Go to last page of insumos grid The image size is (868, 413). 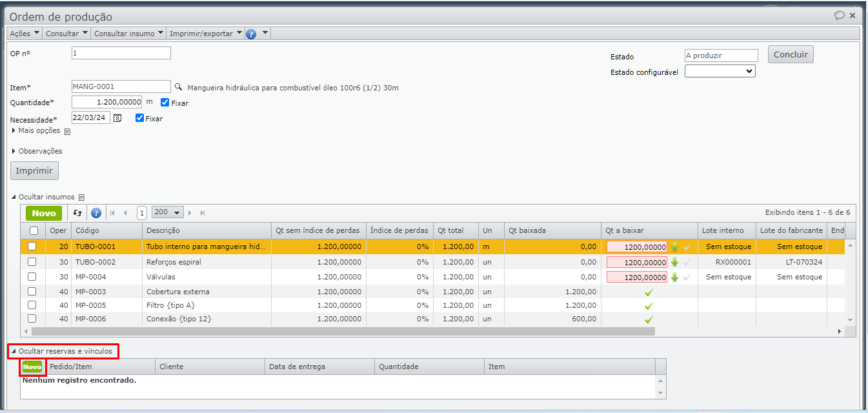point(203,212)
